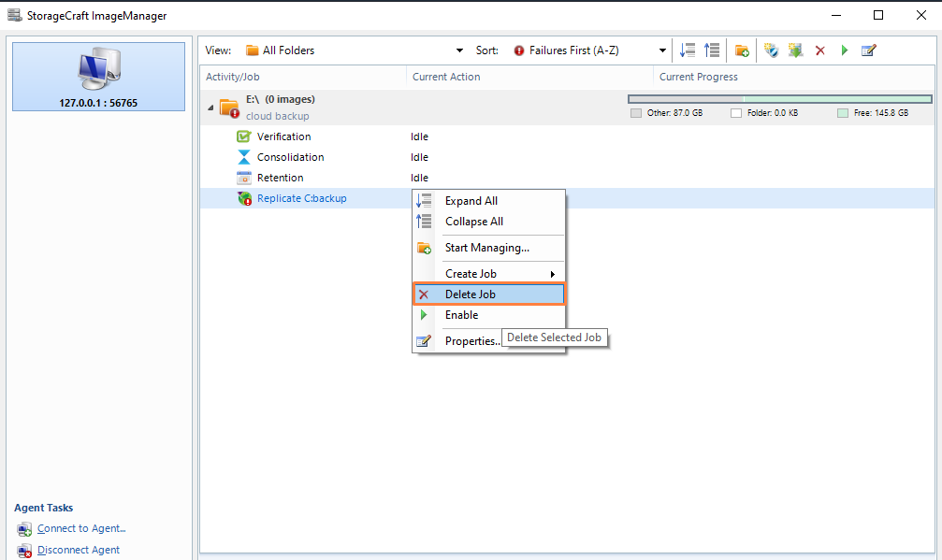Click the Free space legend swatch
This screenshot has width=942, height=560.
tap(843, 113)
